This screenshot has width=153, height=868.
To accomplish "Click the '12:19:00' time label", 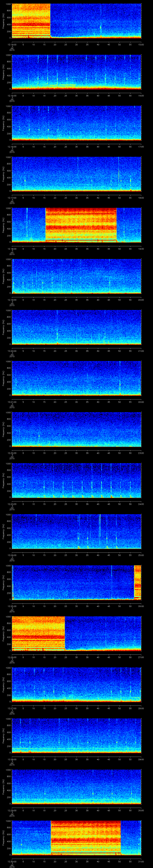I will 12,300.
